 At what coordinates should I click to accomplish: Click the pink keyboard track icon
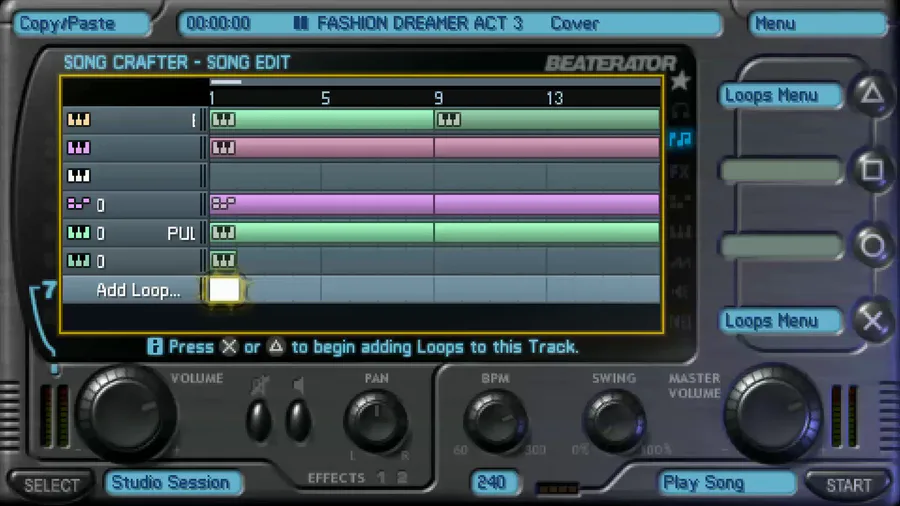[79, 147]
